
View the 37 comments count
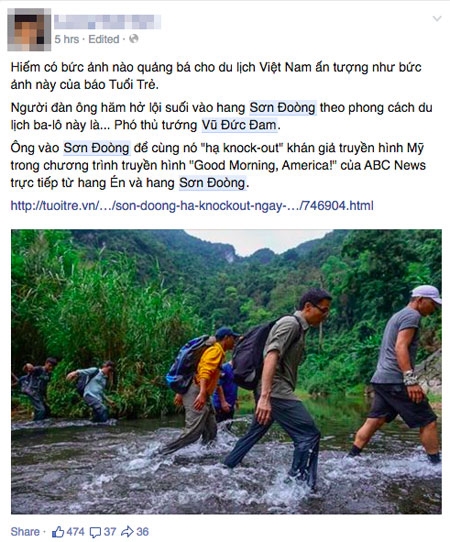click(x=110, y=532)
